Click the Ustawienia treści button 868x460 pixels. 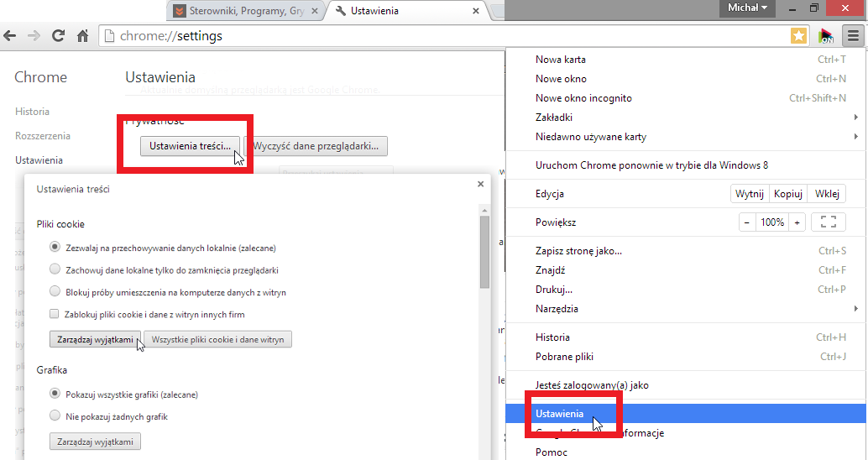coord(190,146)
